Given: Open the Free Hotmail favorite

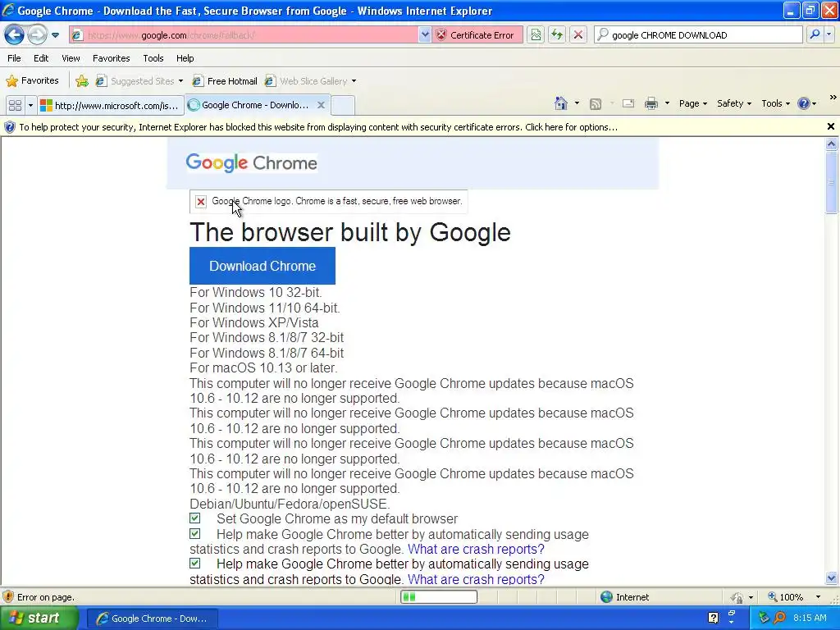Looking at the screenshot, I should click(x=225, y=81).
